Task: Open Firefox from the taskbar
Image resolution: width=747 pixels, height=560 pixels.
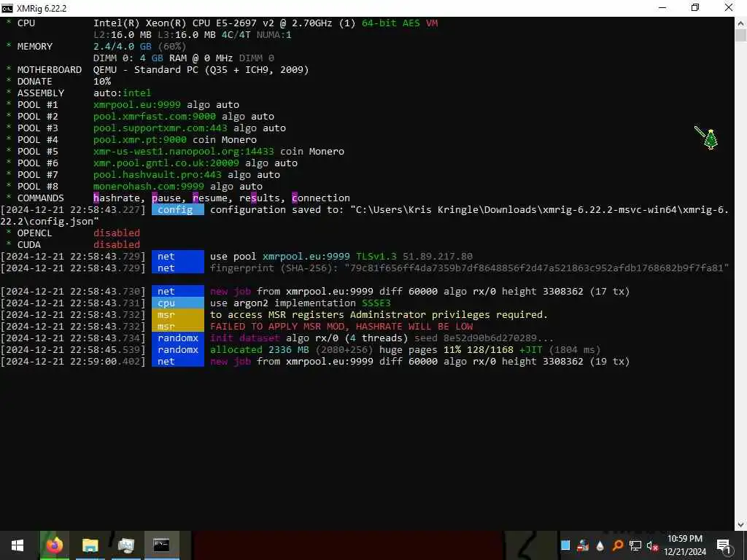Action: point(54,545)
